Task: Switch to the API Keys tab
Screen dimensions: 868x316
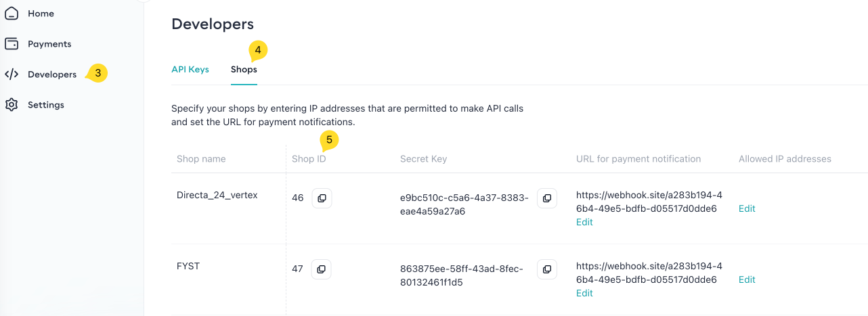Action: click(x=190, y=70)
